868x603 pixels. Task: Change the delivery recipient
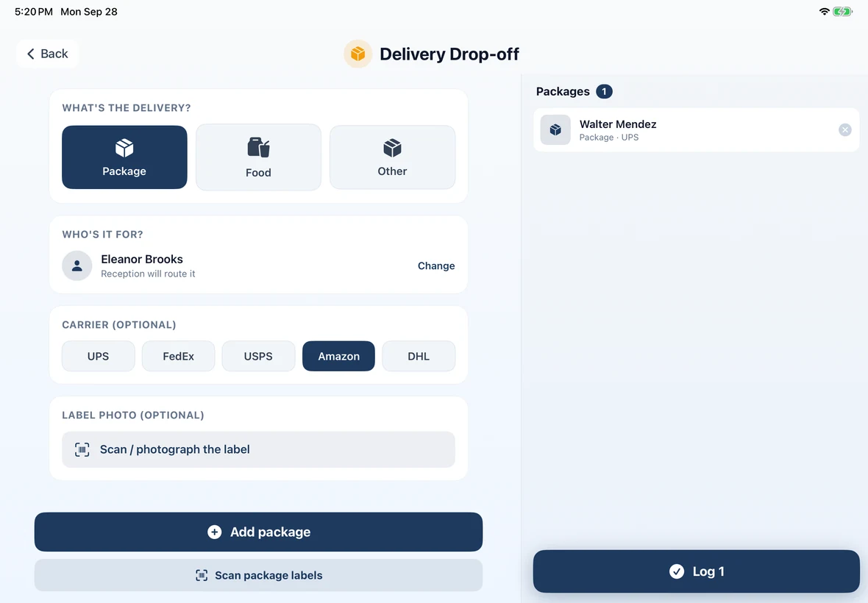[436, 265]
